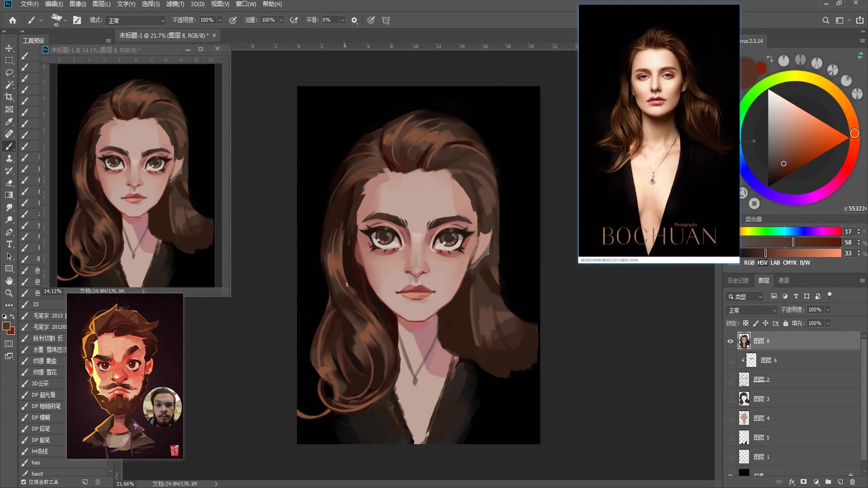
Task: Show layer 图层 2 visibility box
Action: (730, 380)
